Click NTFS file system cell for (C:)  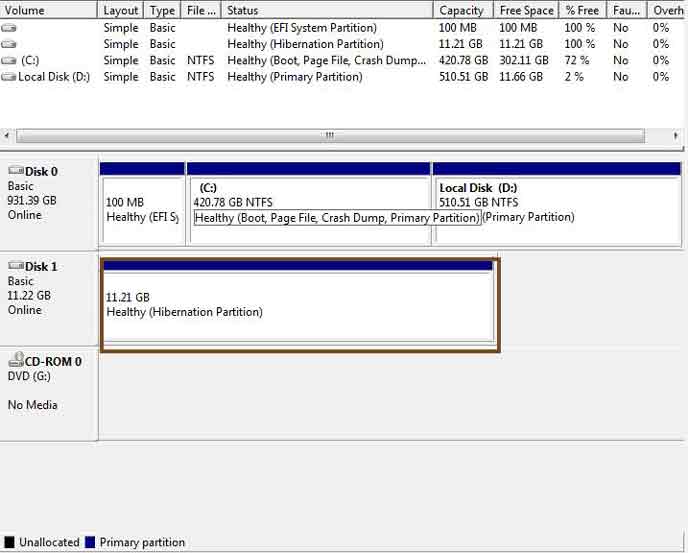201,61
